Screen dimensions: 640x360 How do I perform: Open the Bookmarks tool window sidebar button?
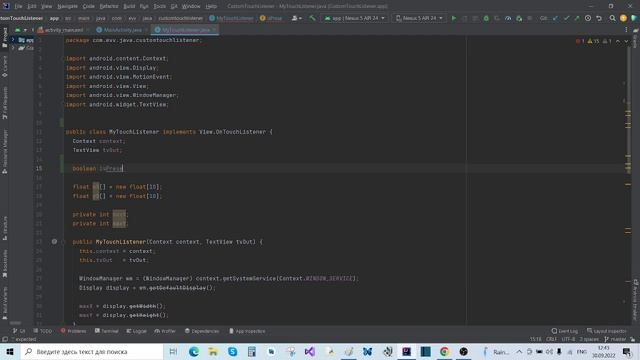[x=4, y=263]
